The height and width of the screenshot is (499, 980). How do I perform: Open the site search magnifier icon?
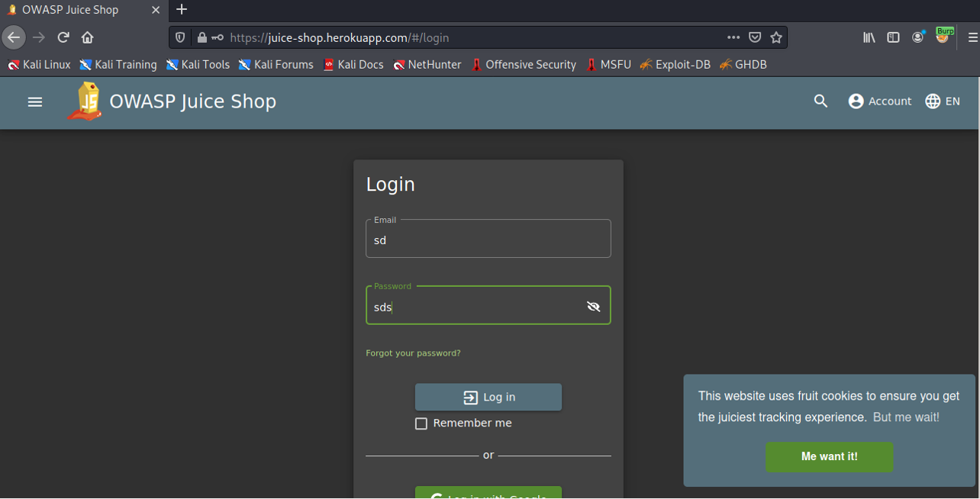click(820, 101)
